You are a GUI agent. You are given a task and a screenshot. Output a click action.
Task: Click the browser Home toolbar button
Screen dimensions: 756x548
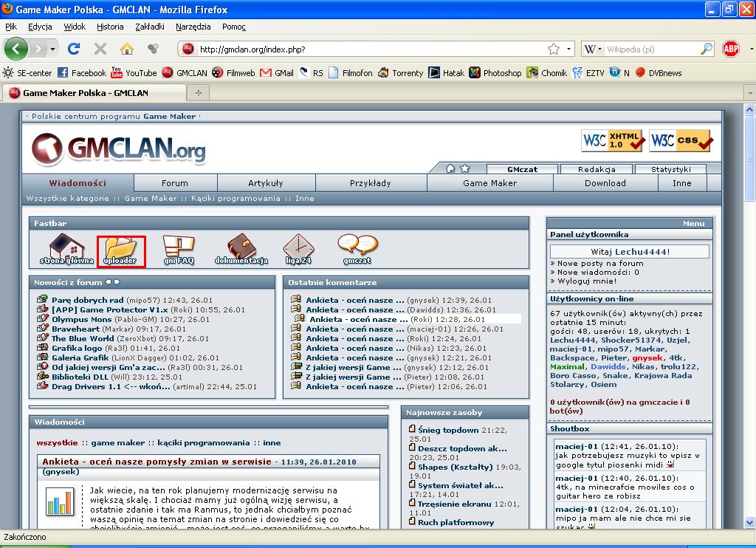(x=127, y=49)
